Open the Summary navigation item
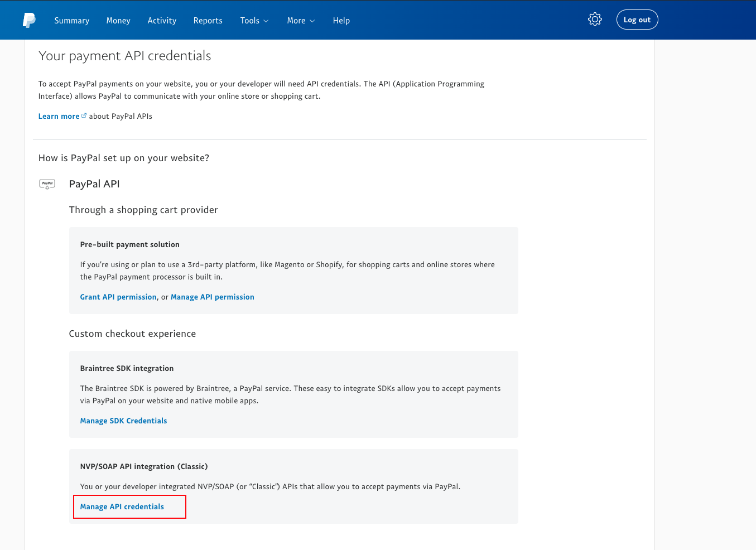756x550 pixels. tap(71, 21)
